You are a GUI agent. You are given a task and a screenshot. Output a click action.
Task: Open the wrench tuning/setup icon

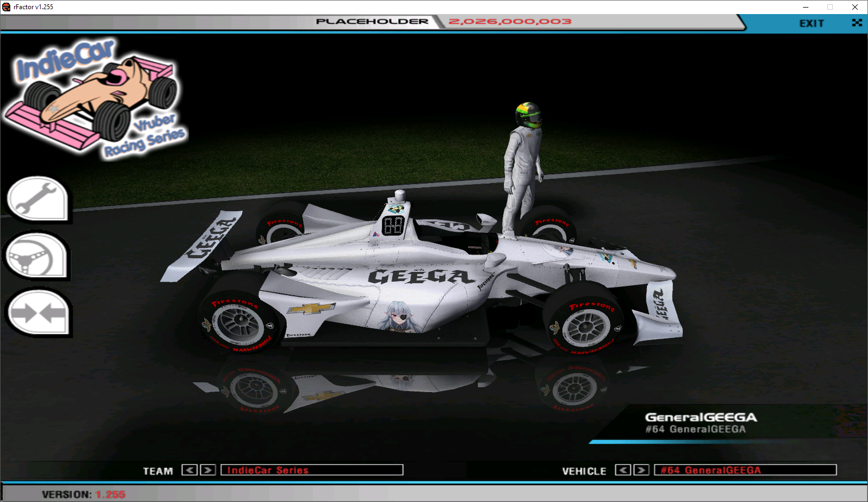(x=37, y=199)
